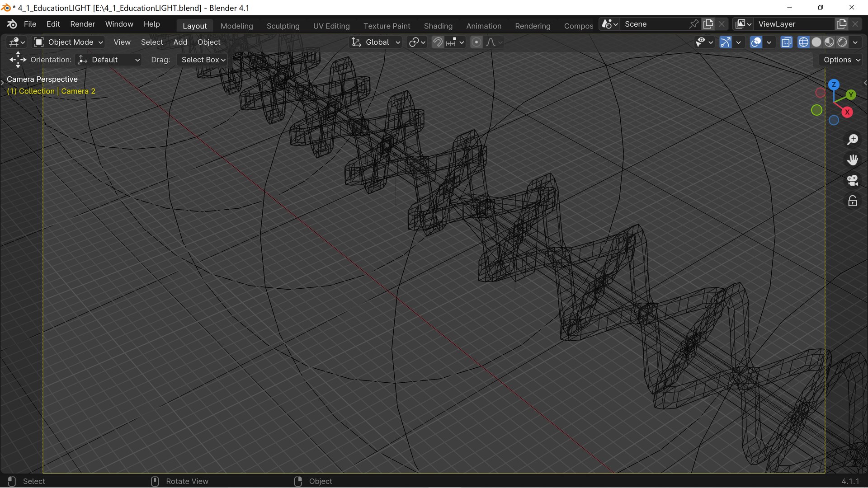Open the Render menu
Screen dimensions: 868x488
82,24
